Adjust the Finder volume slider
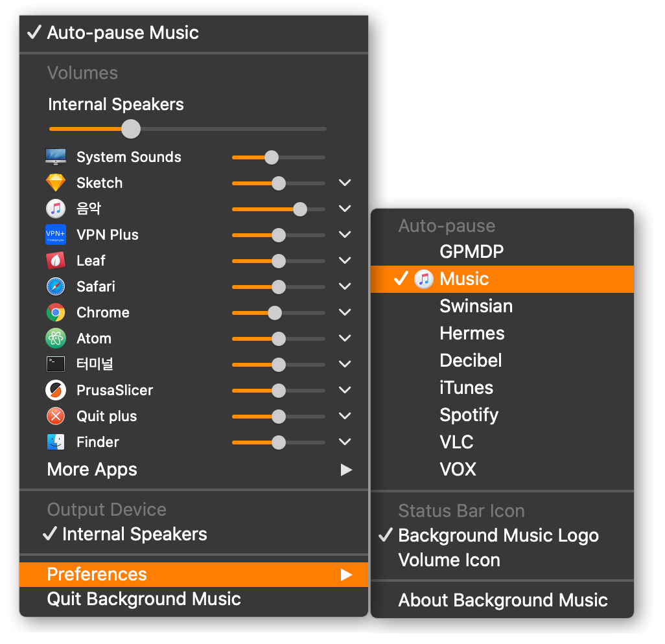 click(279, 443)
